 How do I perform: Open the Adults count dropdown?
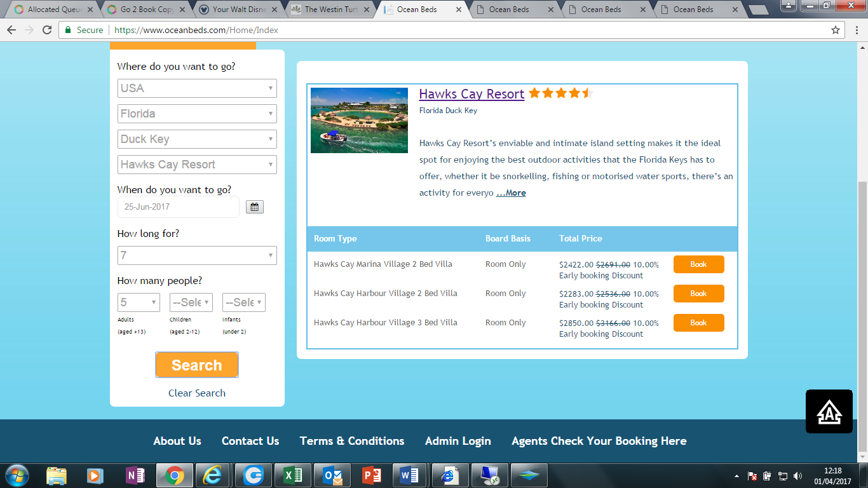click(x=139, y=302)
